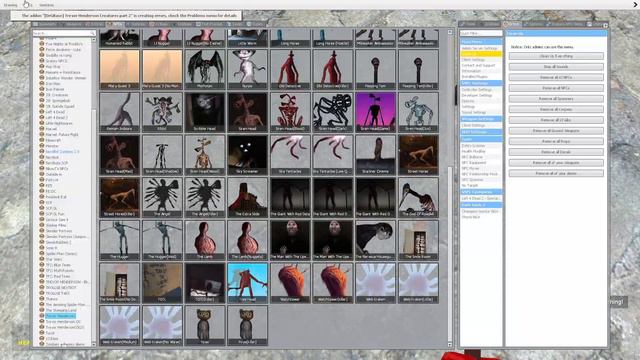640x360 pixels.
Task: Click the Clean Up Everything button
Action: 556,56
